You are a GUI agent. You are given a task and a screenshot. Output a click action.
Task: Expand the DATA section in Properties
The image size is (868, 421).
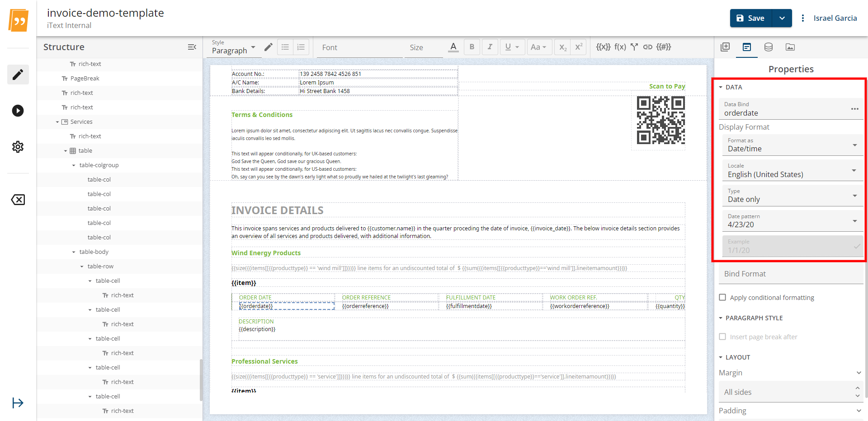[722, 87]
